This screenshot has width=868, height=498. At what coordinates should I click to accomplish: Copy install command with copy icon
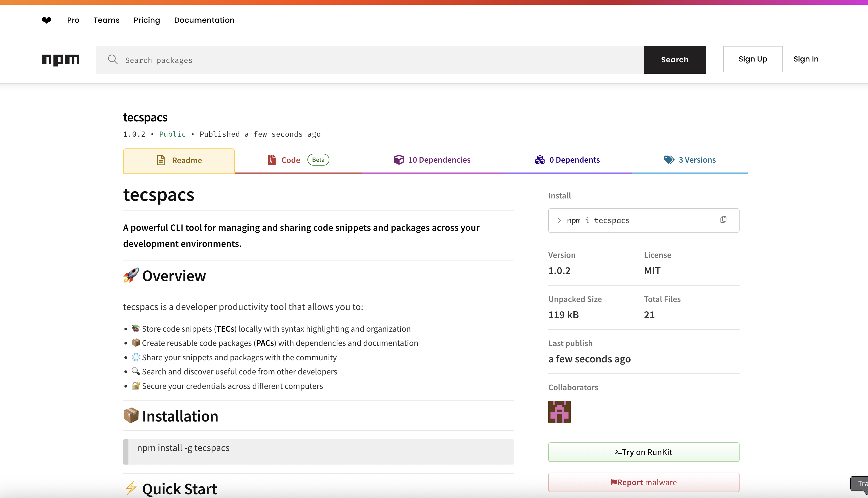click(x=723, y=220)
